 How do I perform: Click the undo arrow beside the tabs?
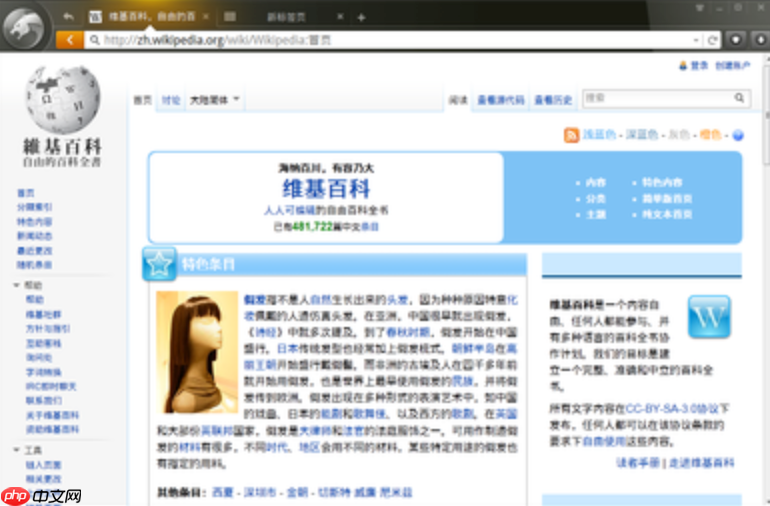tap(69, 17)
